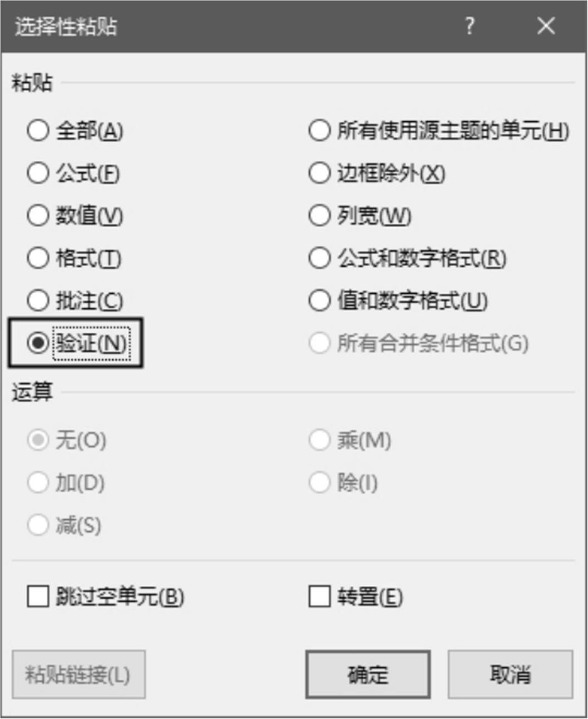
Task: Click the 验证(N) radio button
Action: 38,343
